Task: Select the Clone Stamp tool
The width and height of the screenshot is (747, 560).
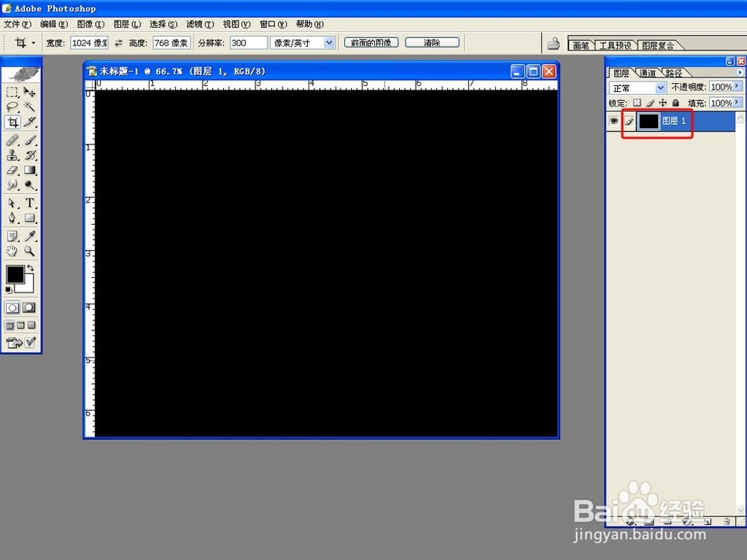Action: pos(13,155)
